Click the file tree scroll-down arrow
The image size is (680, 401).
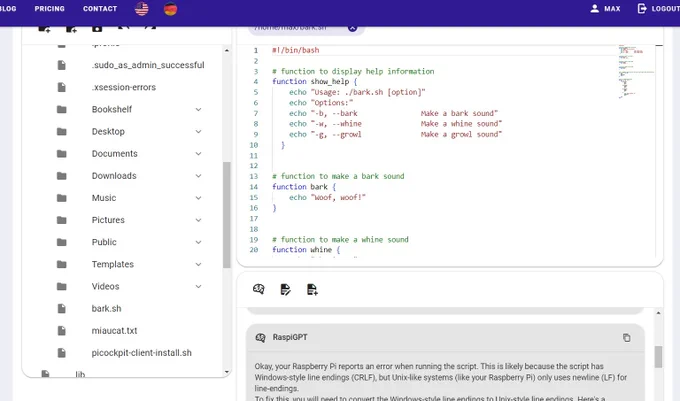pyautogui.click(x=226, y=372)
